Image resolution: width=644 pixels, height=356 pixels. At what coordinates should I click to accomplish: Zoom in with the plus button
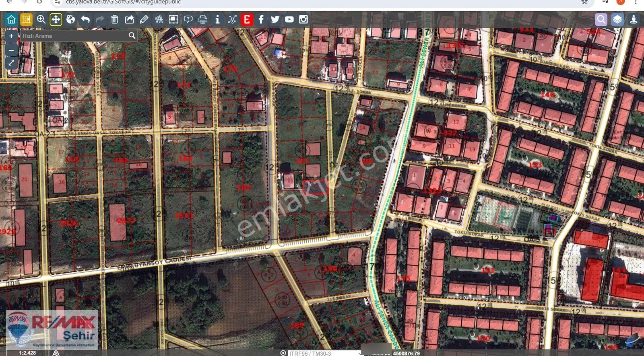pyautogui.click(x=11, y=36)
